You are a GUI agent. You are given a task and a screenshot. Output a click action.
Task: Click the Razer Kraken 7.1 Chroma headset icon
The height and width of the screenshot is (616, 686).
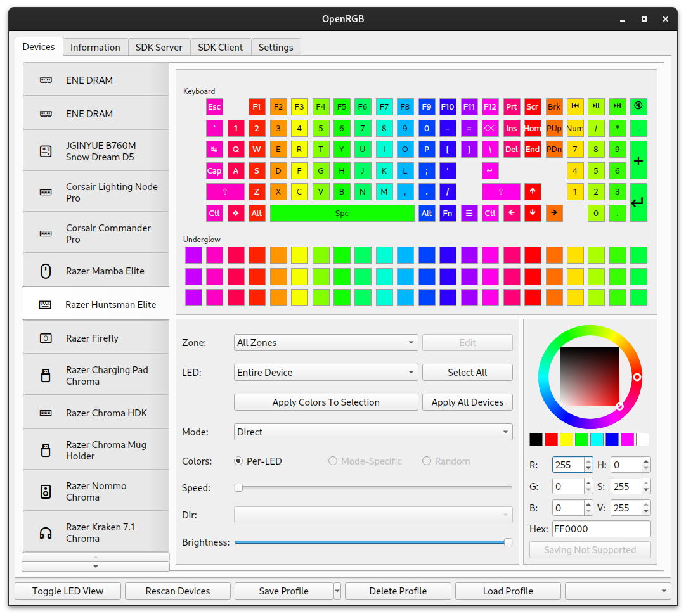coord(44,532)
